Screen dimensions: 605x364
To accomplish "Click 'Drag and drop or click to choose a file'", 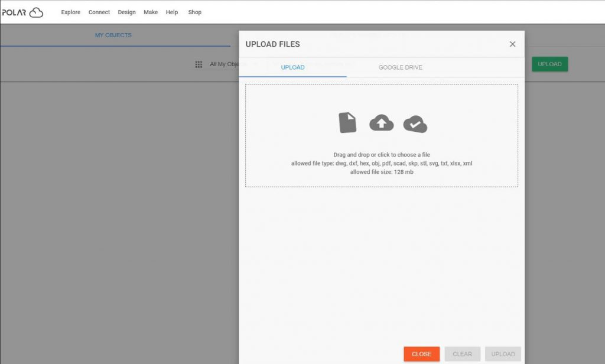I will pyautogui.click(x=382, y=155).
